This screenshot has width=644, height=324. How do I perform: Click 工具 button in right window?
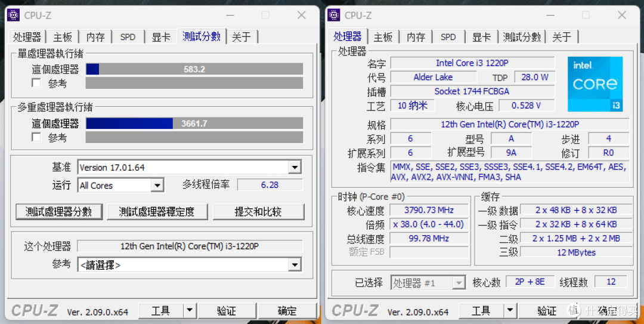(x=481, y=311)
